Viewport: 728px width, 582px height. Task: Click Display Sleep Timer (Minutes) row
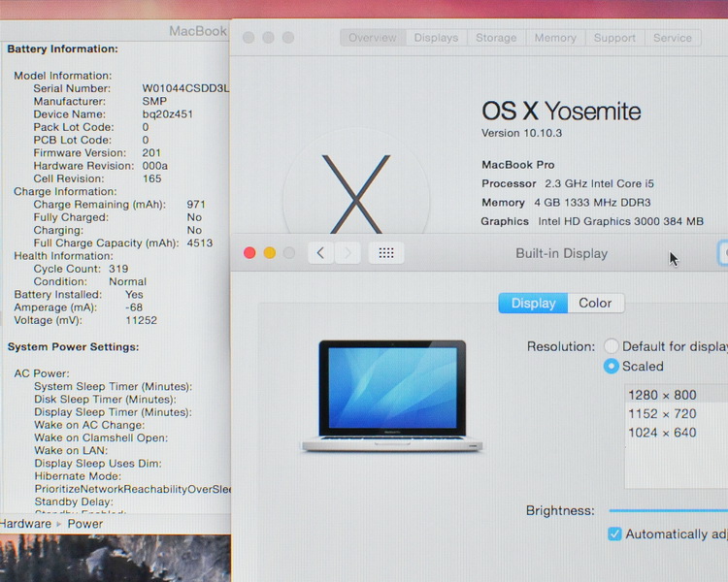pos(113,412)
